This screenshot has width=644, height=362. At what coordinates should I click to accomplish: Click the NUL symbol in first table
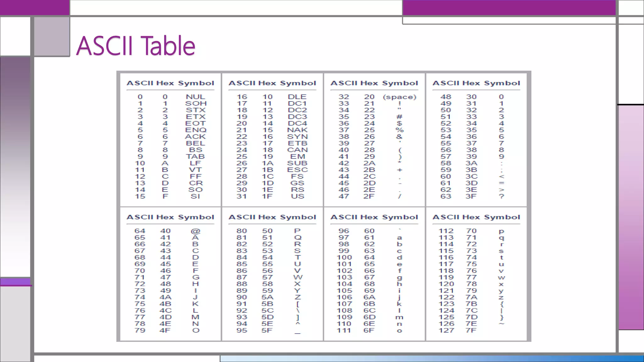(x=195, y=97)
